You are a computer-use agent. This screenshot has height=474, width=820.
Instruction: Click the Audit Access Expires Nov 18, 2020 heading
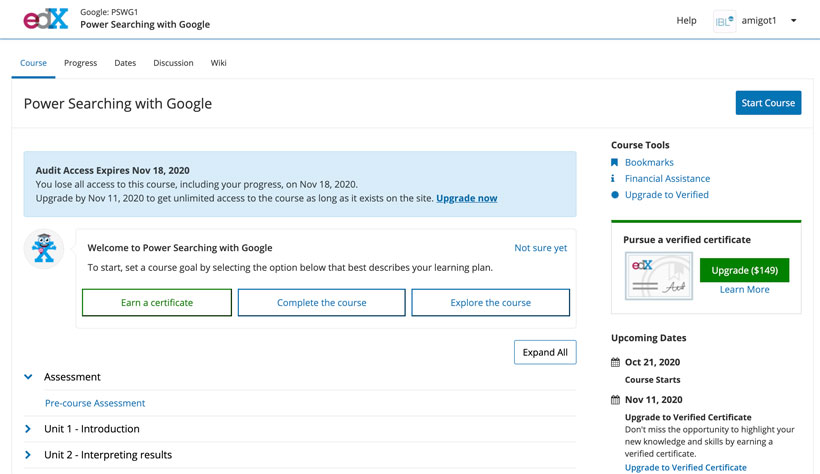[x=112, y=171]
